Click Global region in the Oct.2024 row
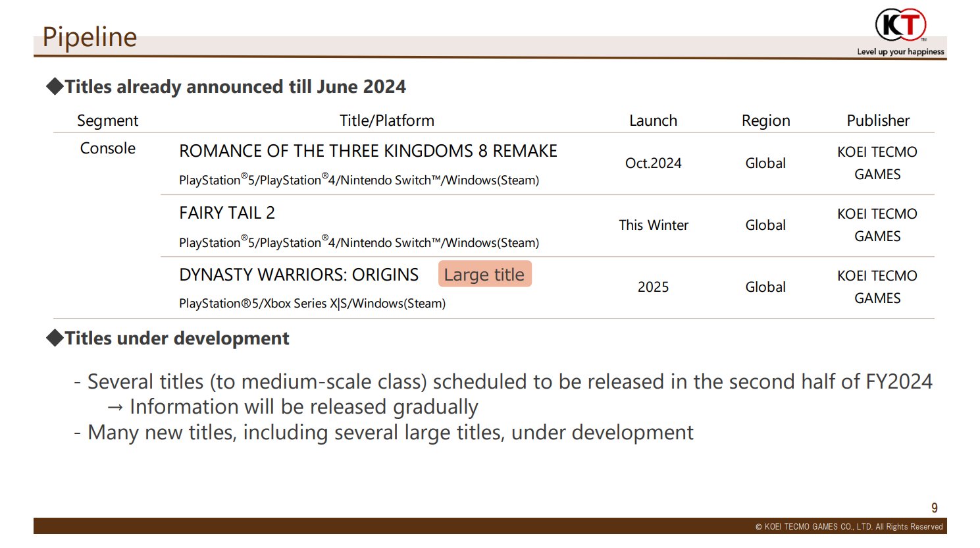Viewport: 980px width, 548px height. pos(765,163)
